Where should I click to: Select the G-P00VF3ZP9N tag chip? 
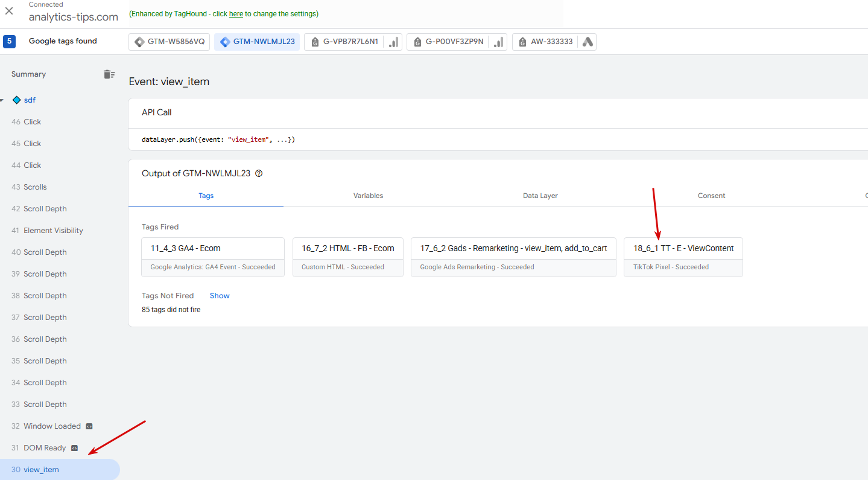pyautogui.click(x=457, y=42)
